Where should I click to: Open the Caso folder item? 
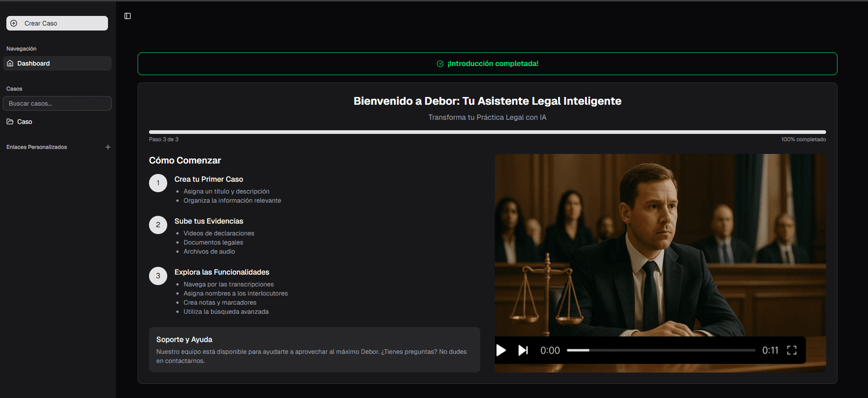pos(25,122)
